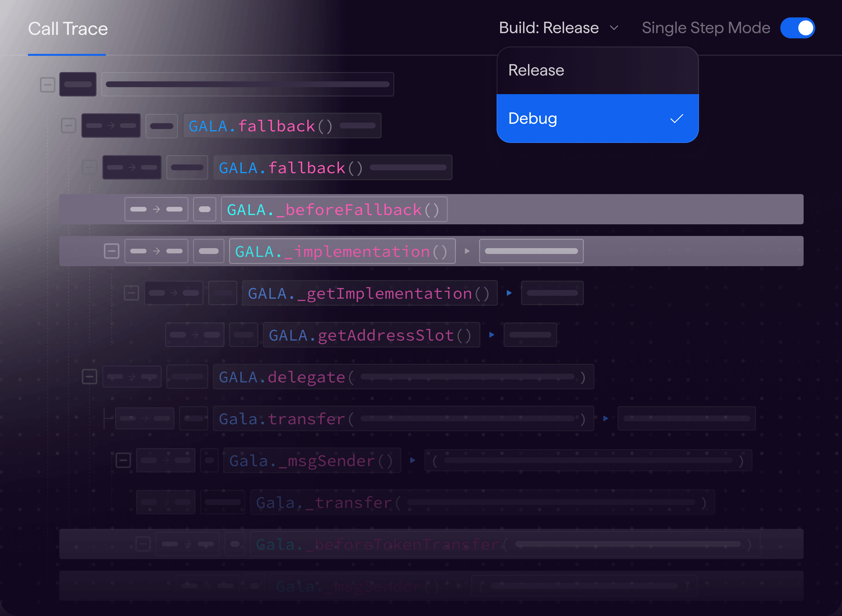Click return arrow after Gala.transfer
The height and width of the screenshot is (616, 842).
tap(606, 418)
